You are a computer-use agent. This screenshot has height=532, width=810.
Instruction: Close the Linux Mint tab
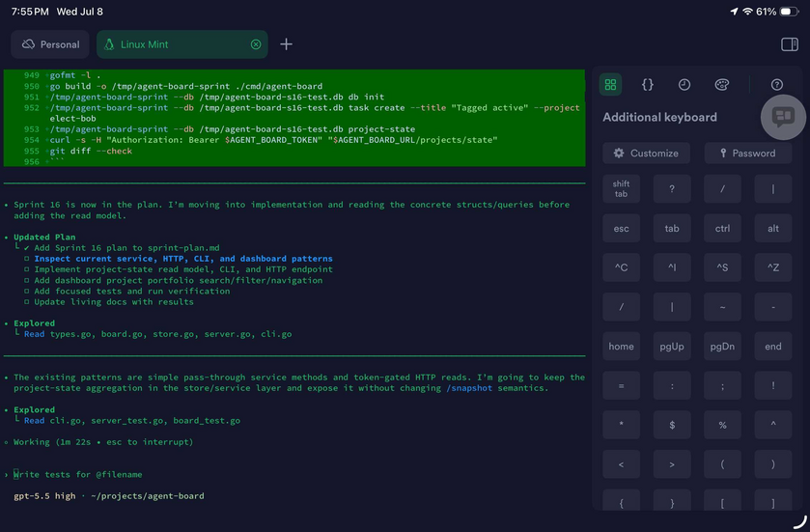(256, 44)
